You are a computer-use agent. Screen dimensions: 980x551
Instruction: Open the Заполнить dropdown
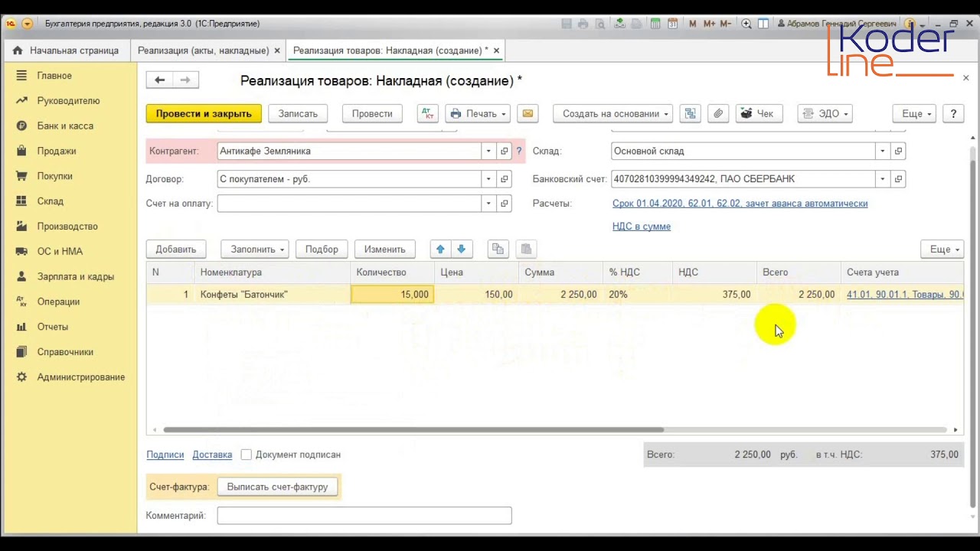point(255,249)
